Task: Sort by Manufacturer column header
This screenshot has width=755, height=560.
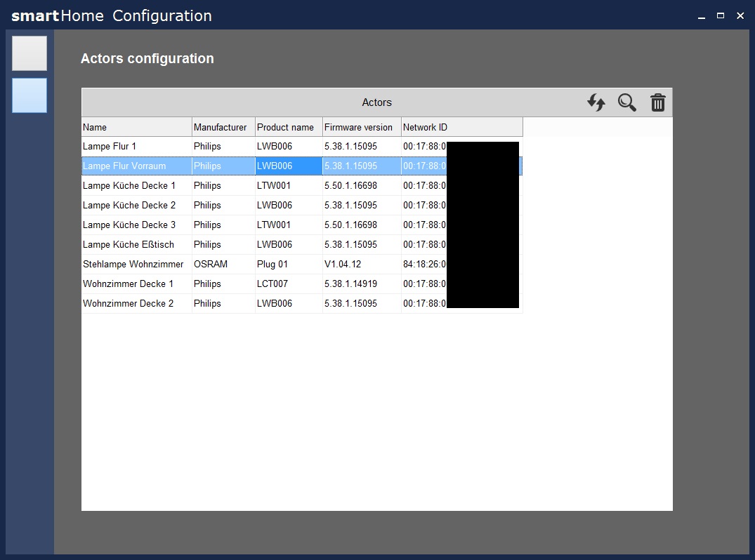Action: click(x=223, y=127)
